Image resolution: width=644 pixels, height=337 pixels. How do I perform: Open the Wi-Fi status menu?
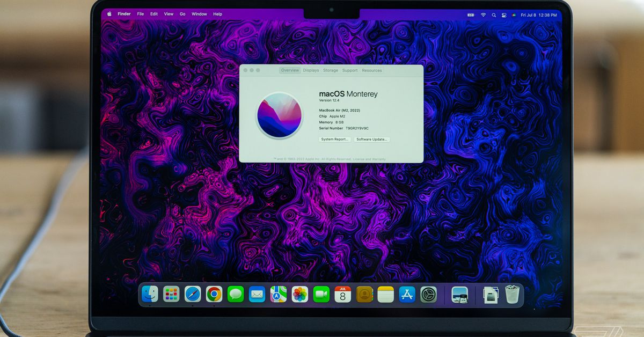(x=483, y=14)
